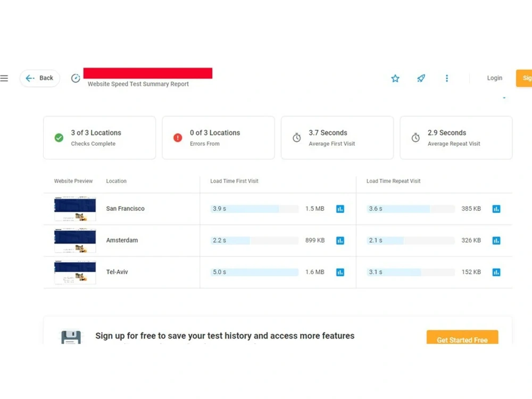Click Website Speed Test Summary Report subtitle
Image resolution: width=532 pixels, height=399 pixels.
coord(138,84)
